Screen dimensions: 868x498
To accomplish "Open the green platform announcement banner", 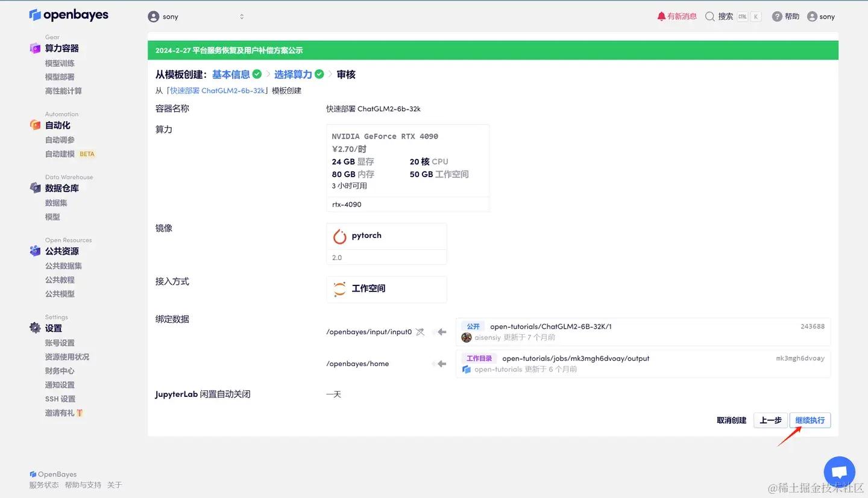I will 493,51.
